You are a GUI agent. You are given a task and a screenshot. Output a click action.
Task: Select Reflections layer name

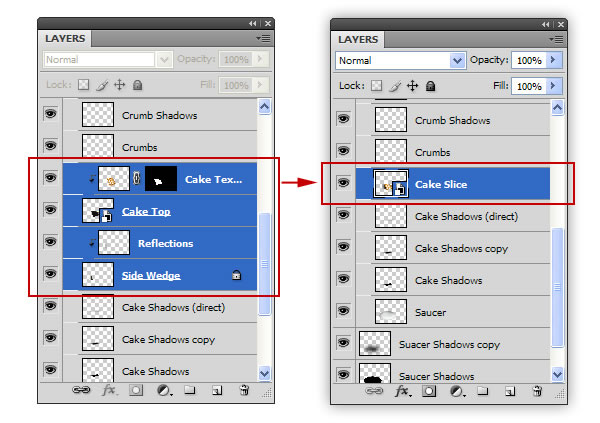[x=165, y=243]
